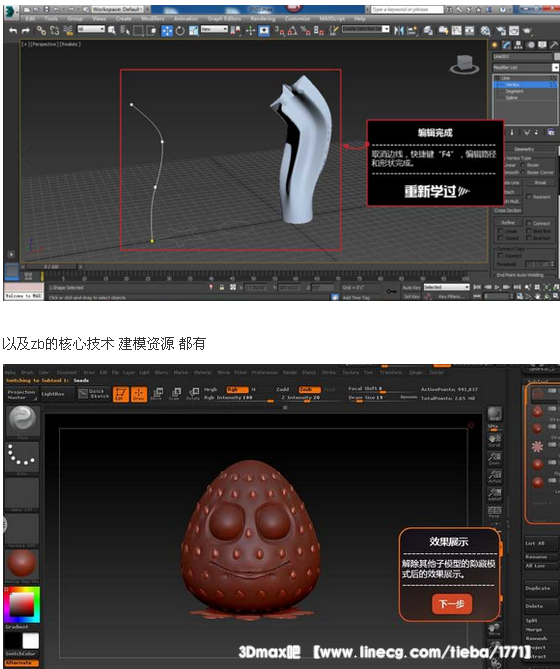
Task: Open the Hierarchy command panel tab
Action: coord(518,45)
